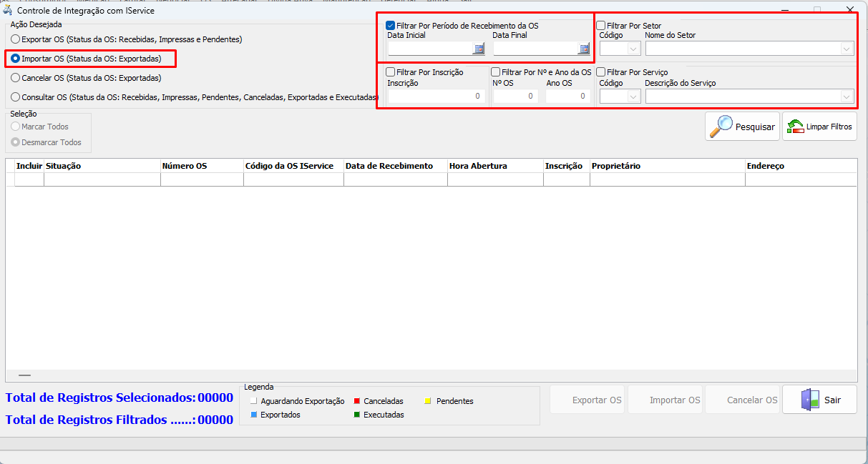The height and width of the screenshot is (464, 868).
Task: Enable the Filtrar Por Setor checkbox
Action: point(601,26)
